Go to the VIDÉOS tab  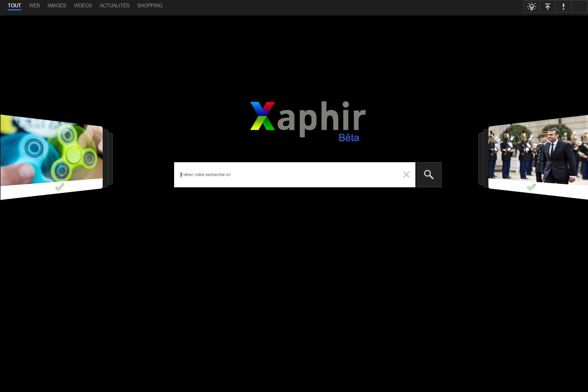[83, 5]
